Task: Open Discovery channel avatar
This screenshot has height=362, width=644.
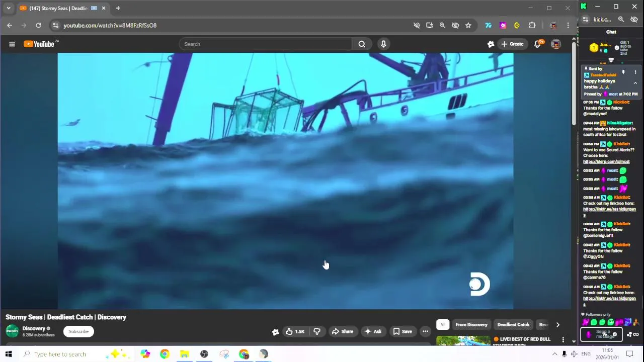Action: click(x=12, y=331)
